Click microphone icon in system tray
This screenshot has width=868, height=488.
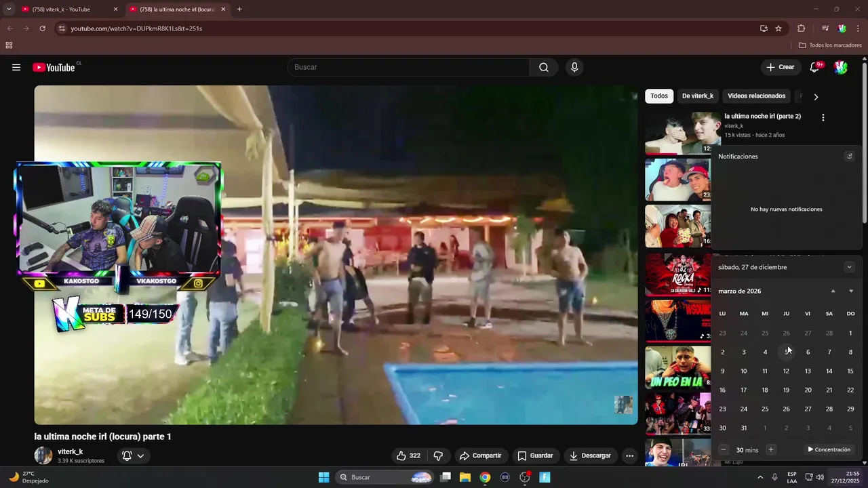(774, 477)
